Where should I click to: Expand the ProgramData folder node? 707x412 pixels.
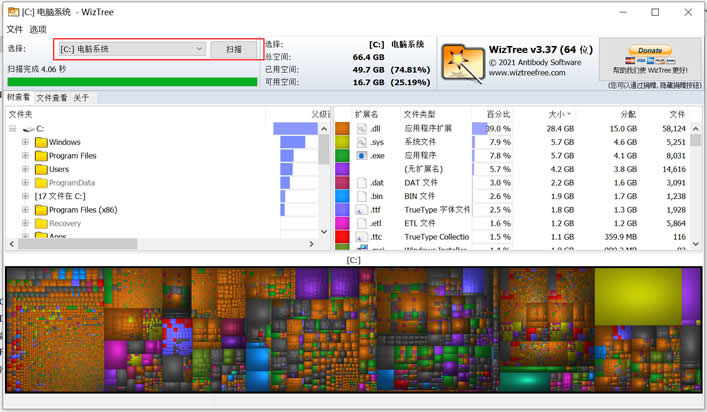25,183
